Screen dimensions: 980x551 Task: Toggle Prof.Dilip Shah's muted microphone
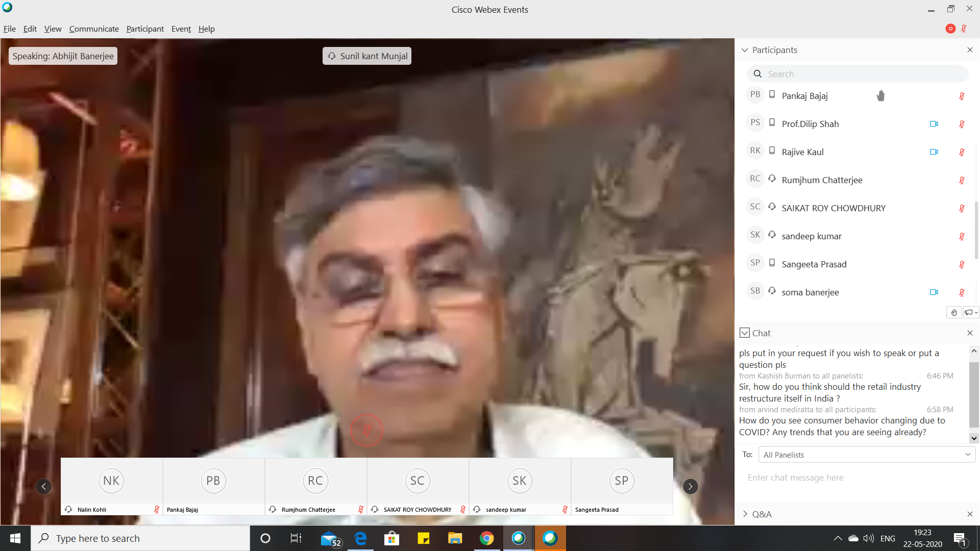962,124
